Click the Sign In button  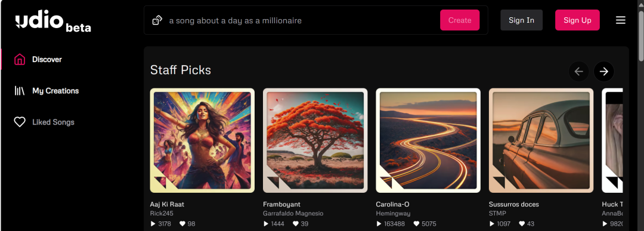tap(521, 20)
